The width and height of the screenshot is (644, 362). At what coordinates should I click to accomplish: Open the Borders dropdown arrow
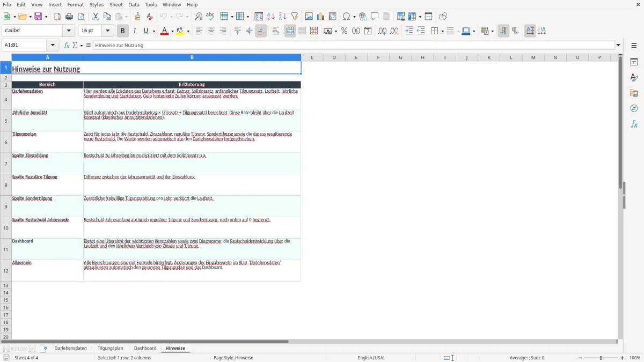442,31
